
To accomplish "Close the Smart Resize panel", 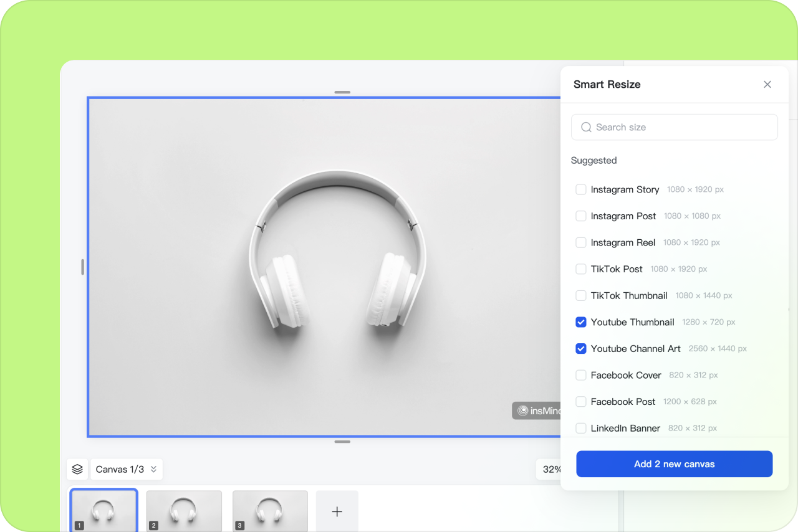I will [x=767, y=85].
